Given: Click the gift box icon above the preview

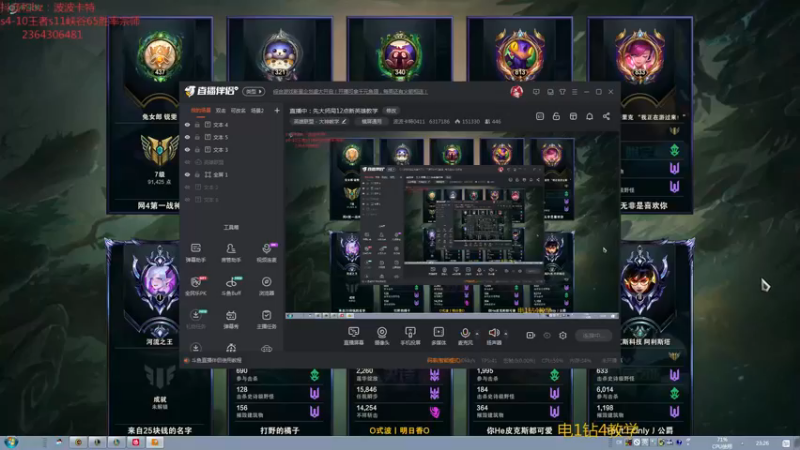Looking at the screenshot, I should tap(573, 116).
